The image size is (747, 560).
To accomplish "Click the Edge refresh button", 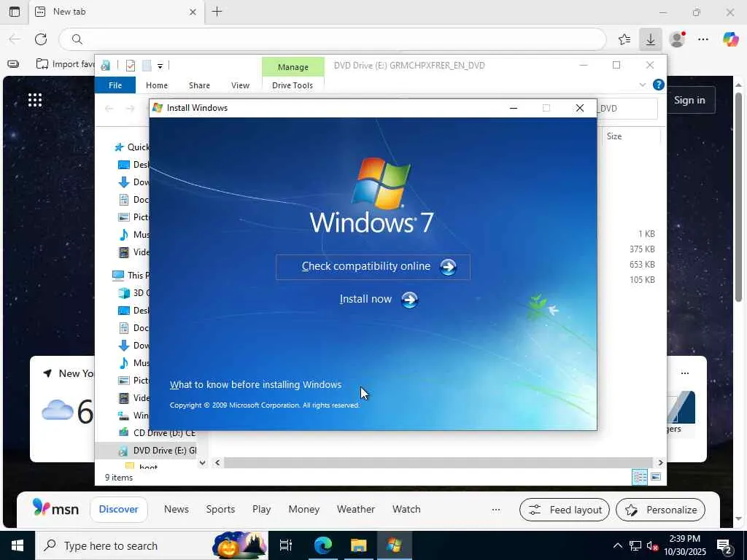I will (41, 39).
